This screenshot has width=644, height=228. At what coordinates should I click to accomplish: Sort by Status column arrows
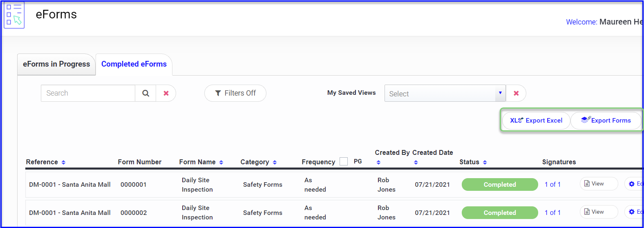click(x=485, y=162)
